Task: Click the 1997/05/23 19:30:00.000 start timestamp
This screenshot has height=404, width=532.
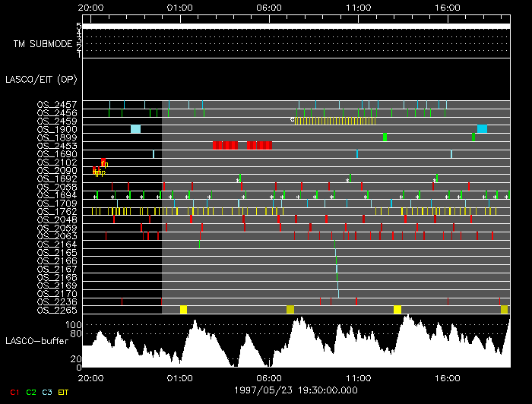Action: tap(296, 390)
